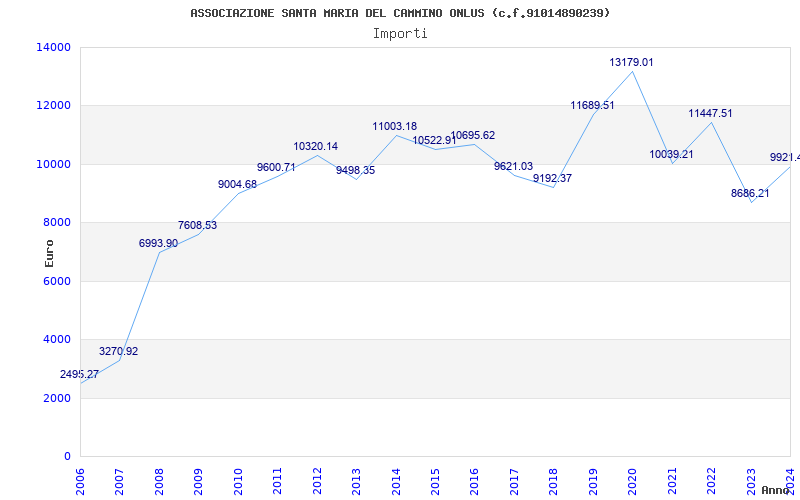This screenshot has width=800, height=500.
Task: Select the data label 9498.35
Action: tap(355, 170)
